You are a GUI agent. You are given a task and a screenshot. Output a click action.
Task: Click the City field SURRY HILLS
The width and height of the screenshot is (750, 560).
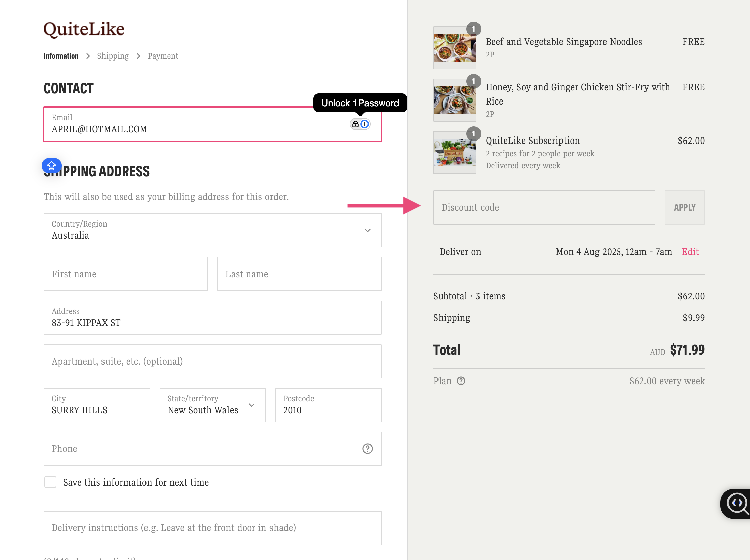pyautogui.click(x=96, y=405)
